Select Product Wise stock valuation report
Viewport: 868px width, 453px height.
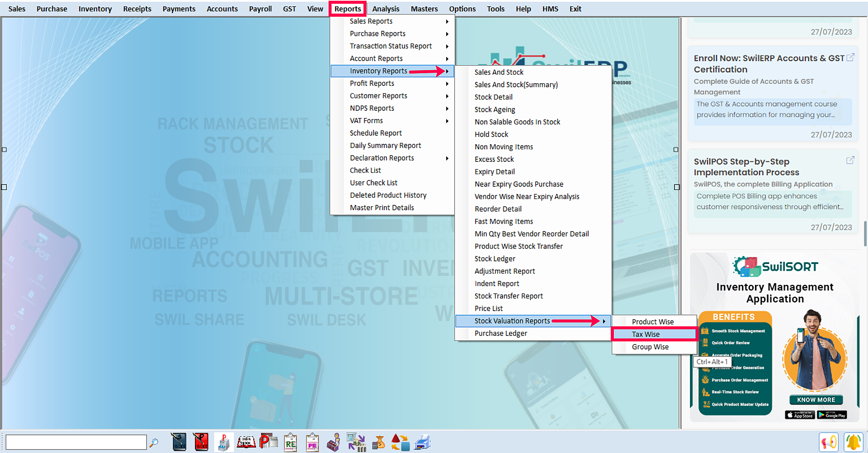click(x=654, y=321)
